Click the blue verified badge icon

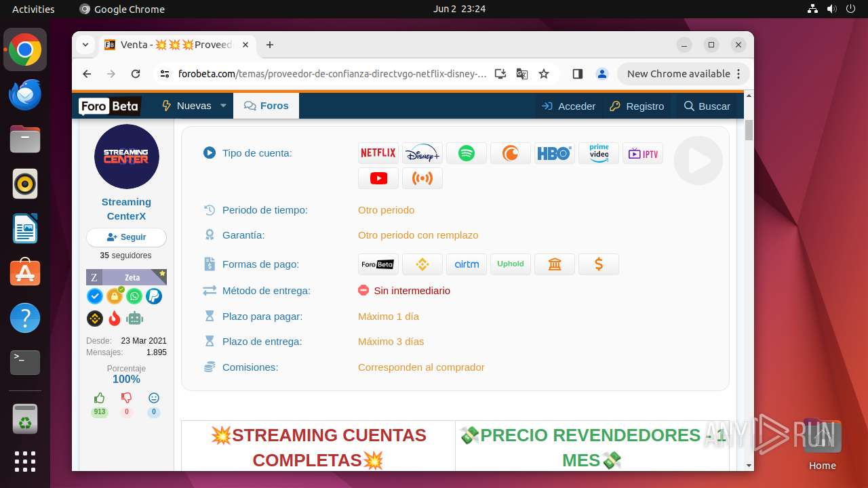tap(95, 296)
